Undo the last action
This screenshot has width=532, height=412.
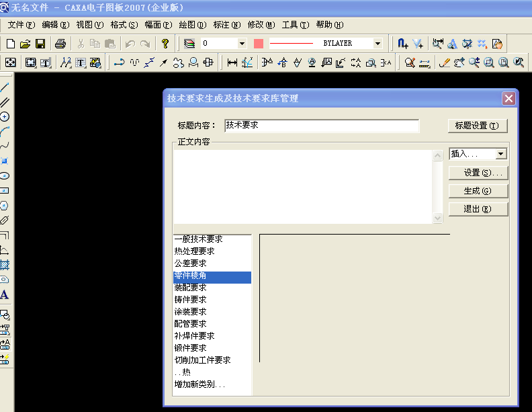(130, 44)
